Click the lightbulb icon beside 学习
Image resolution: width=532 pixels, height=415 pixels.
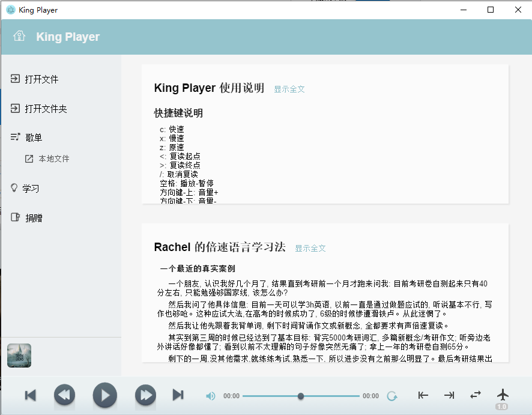point(14,187)
